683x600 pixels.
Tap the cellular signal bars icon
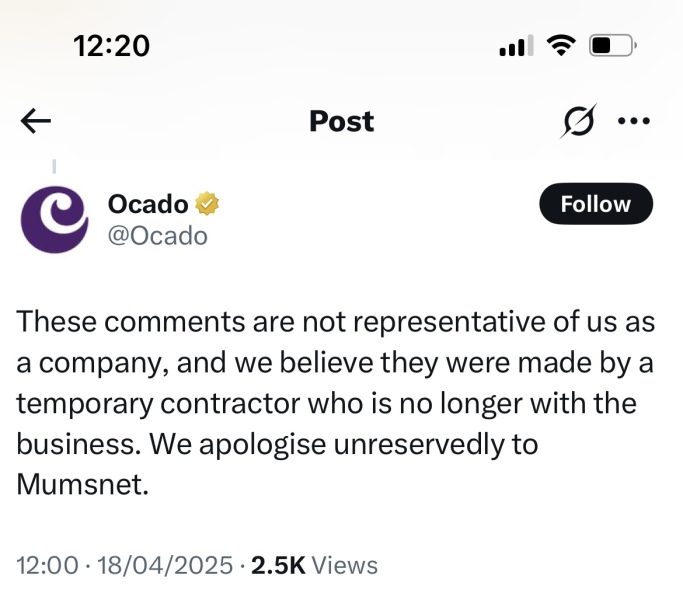point(514,46)
